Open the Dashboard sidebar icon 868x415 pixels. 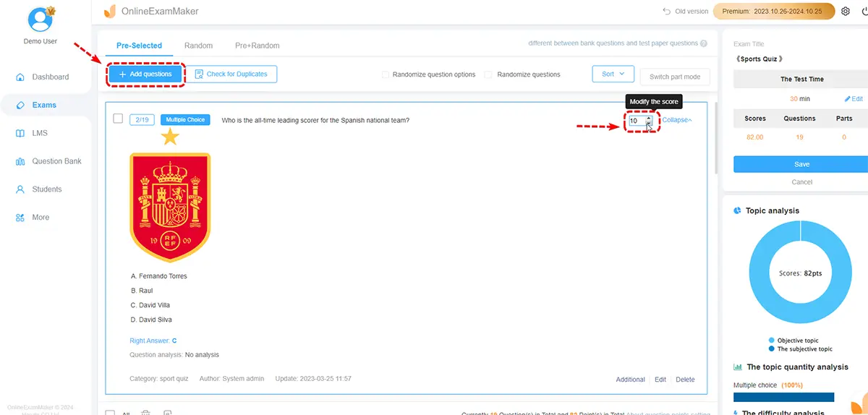click(x=20, y=77)
